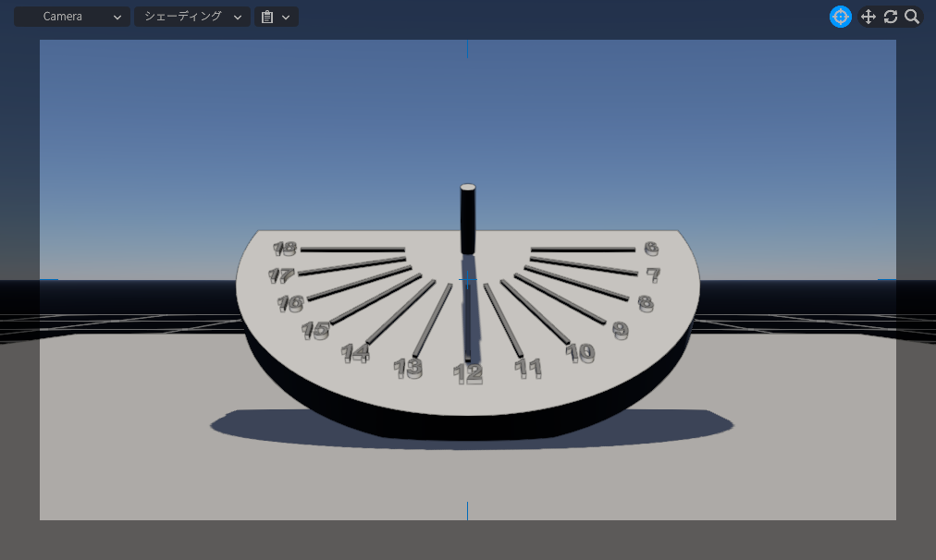Select the 11 numeral on the sundial

click(x=528, y=369)
